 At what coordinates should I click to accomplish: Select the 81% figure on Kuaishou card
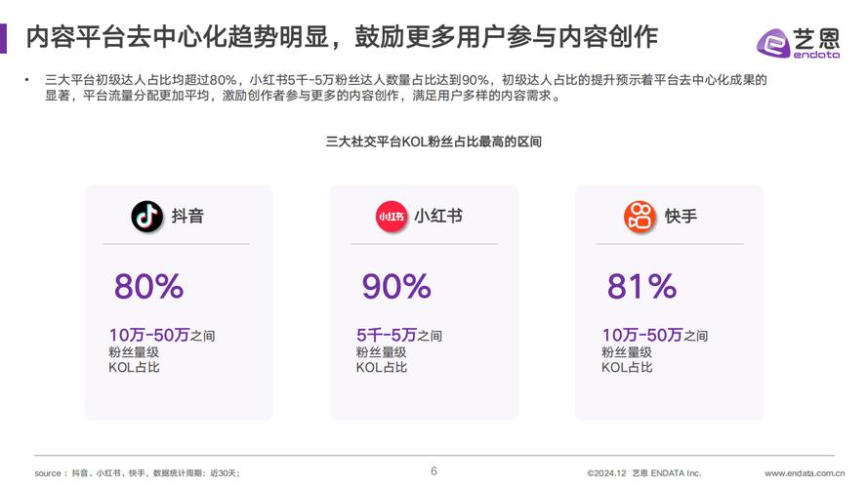[x=641, y=287]
